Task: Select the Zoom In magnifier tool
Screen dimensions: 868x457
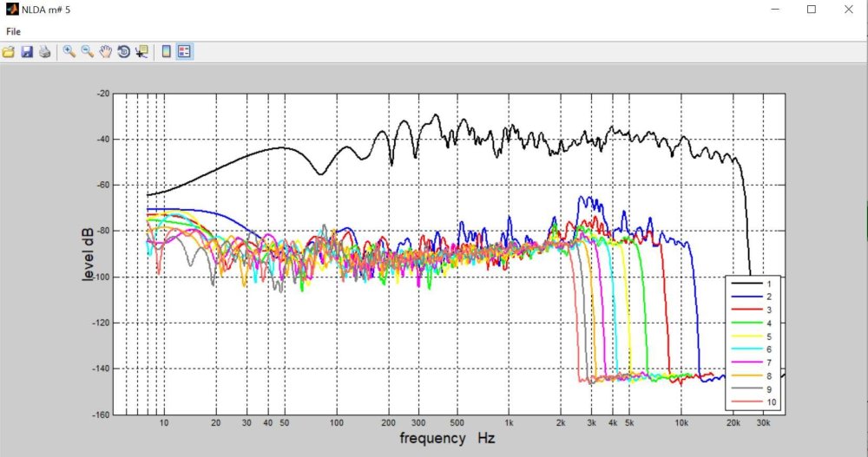Action: pyautogui.click(x=69, y=52)
